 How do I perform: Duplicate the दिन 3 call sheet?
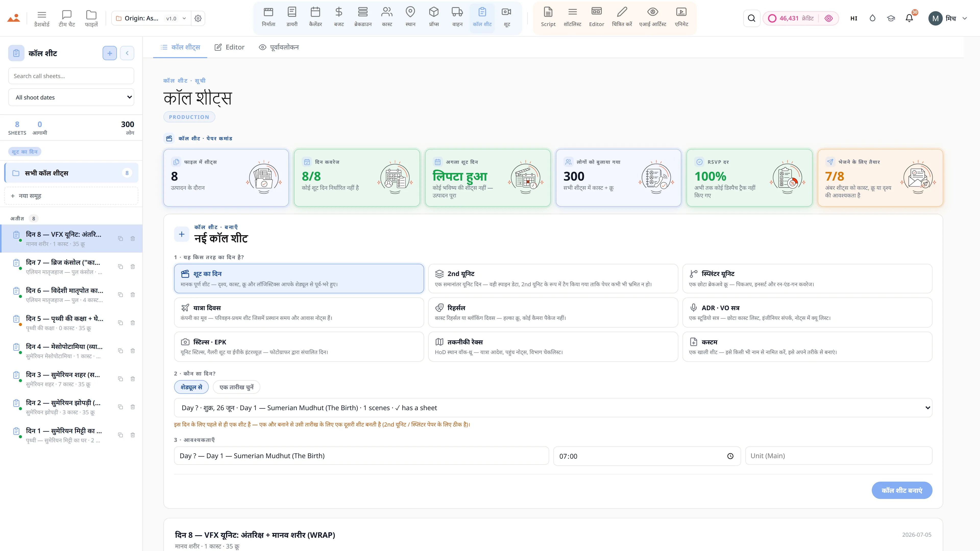tap(120, 379)
